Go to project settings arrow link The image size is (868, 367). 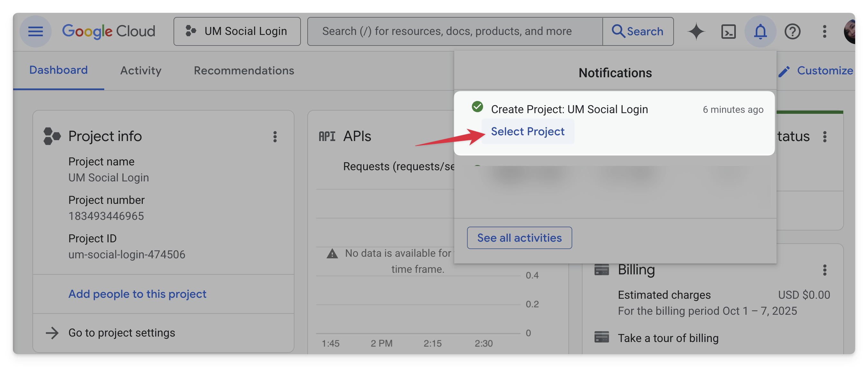121,333
